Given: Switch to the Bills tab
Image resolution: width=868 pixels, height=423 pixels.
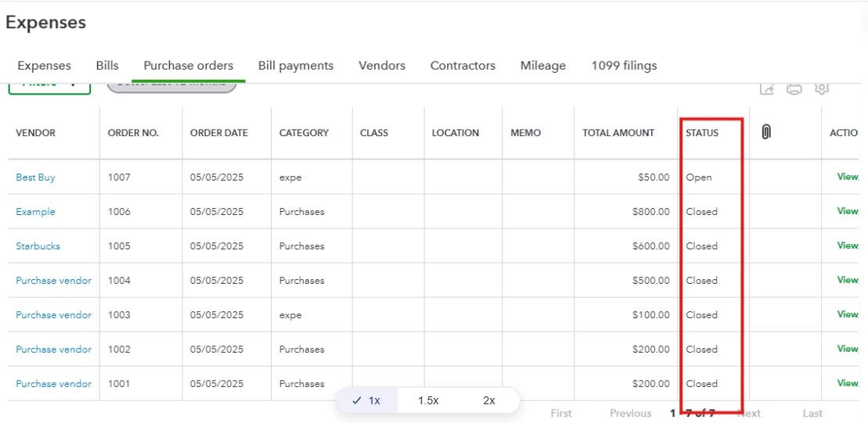Looking at the screenshot, I should 107,66.
